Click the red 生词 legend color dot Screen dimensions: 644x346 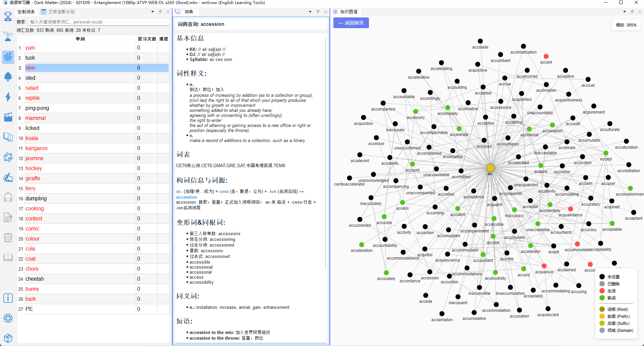pyautogui.click(x=602, y=291)
